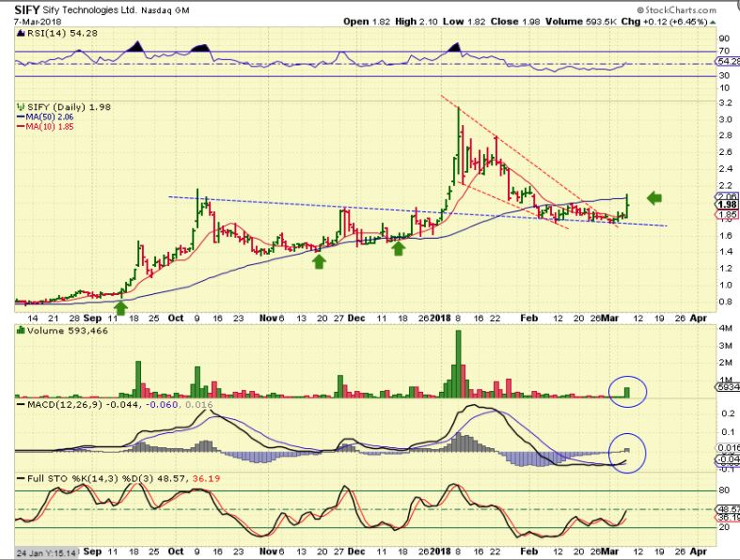
Task: Click the SIFY ticker symbol title
Action: coord(27,10)
